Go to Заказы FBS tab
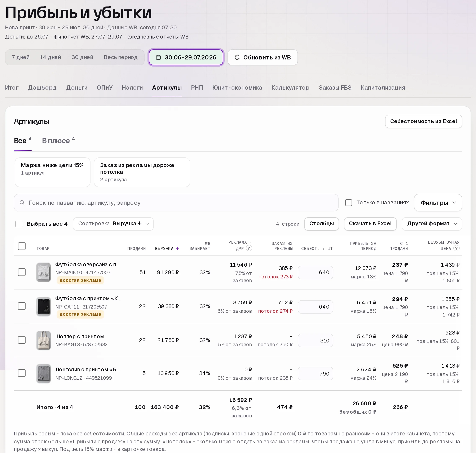This screenshot has width=476, height=453. (x=335, y=88)
